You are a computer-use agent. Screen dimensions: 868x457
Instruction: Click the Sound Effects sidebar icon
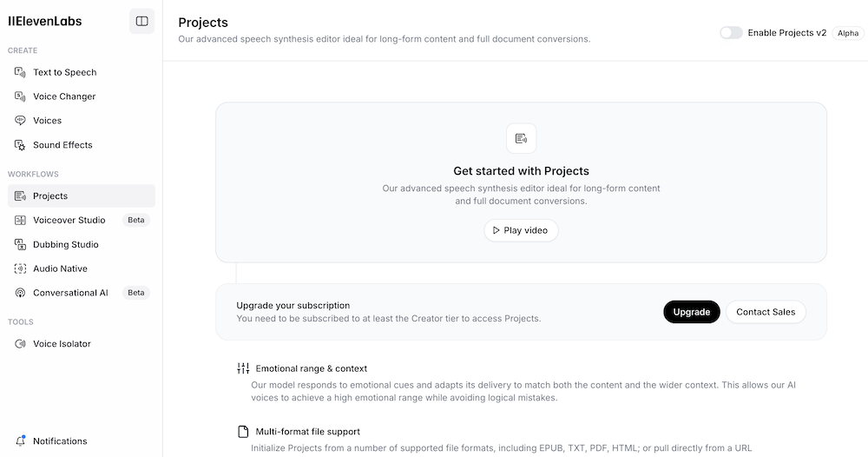tap(20, 145)
